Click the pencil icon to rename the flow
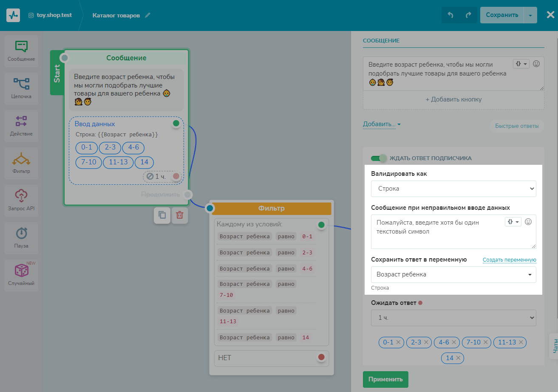558x392 pixels. point(147,15)
